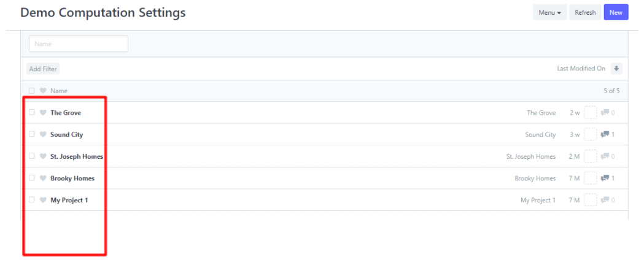
Task: Create a new record with New
Action: click(616, 12)
